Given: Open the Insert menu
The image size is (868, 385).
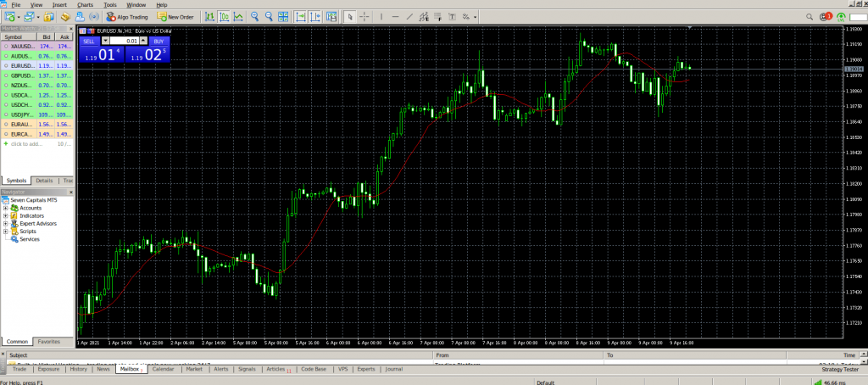Looking at the screenshot, I should pyautogui.click(x=59, y=5).
